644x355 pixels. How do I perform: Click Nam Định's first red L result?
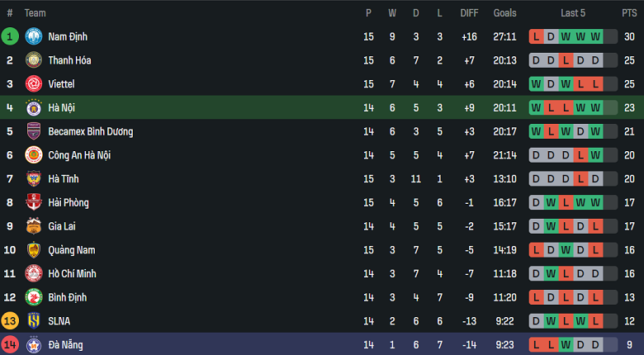pos(537,36)
